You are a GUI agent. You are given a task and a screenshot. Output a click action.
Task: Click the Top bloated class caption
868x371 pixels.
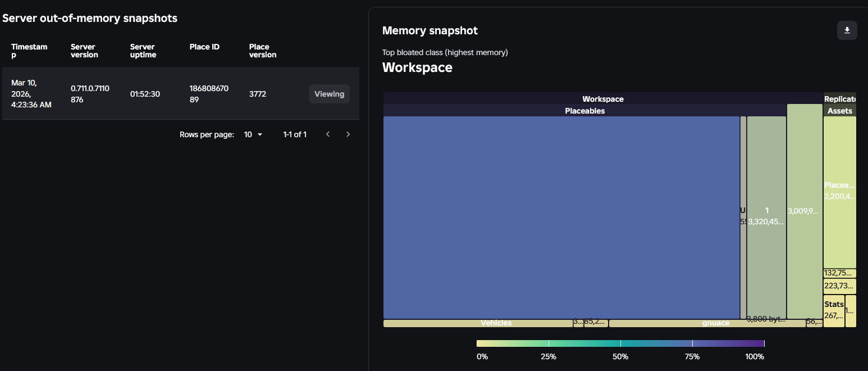(445, 52)
